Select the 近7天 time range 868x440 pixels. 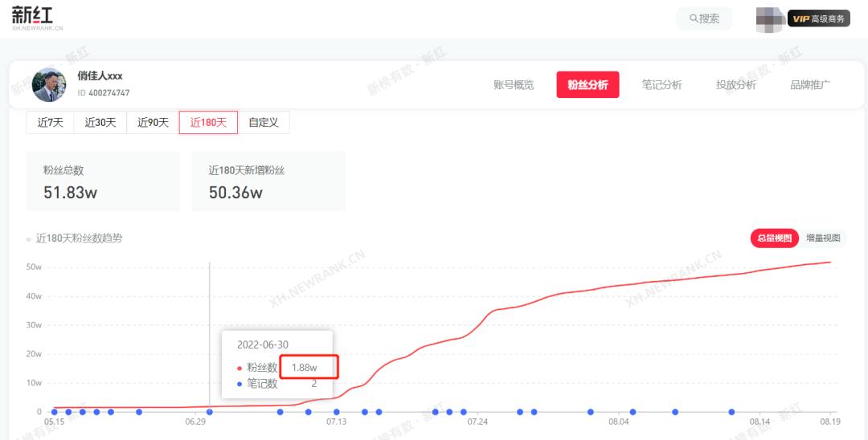(x=50, y=123)
